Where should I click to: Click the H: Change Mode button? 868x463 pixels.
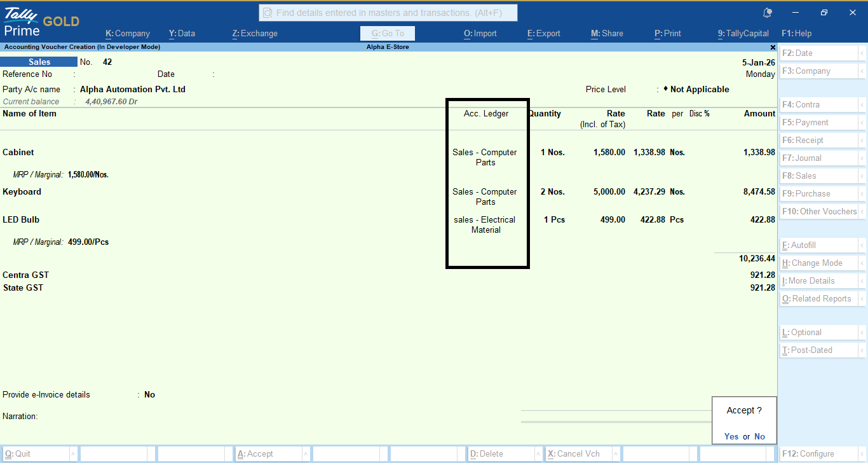[819, 263]
